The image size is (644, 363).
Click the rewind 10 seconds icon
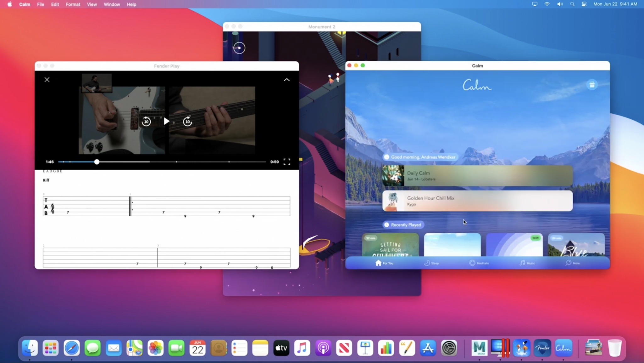click(146, 122)
